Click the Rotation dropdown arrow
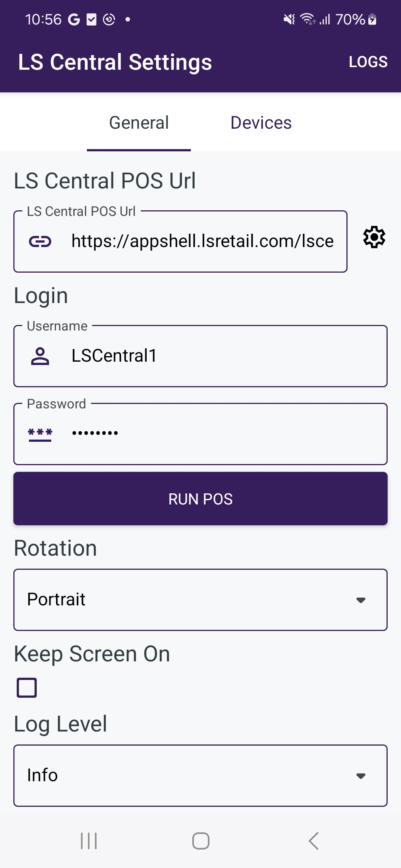This screenshot has height=868, width=401. (x=361, y=600)
